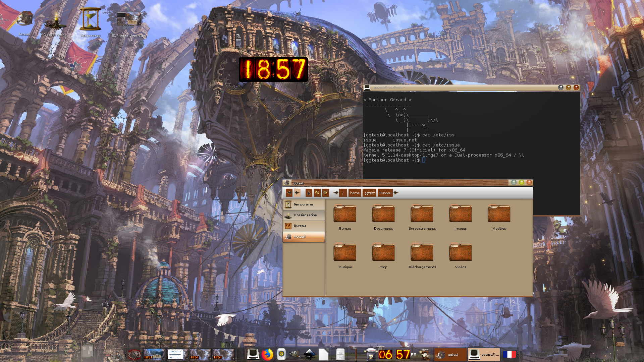Click the ggtest window title icon
The width and height of the screenshot is (644, 362).
(x=287, y=183)
